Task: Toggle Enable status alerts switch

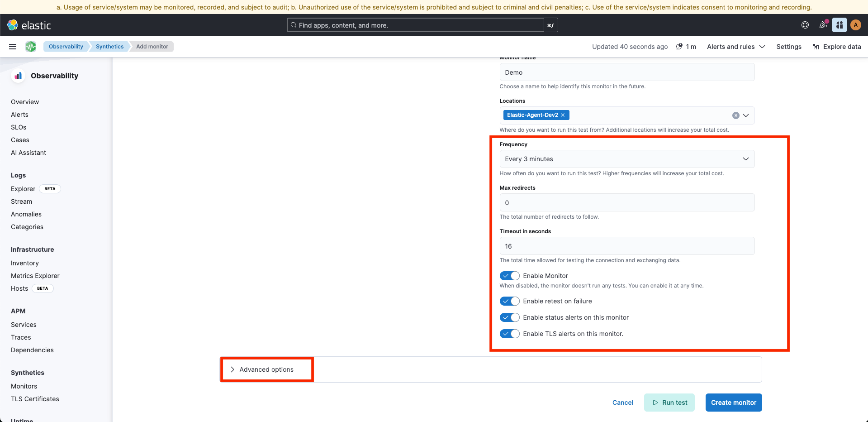Action: (510, 317)
